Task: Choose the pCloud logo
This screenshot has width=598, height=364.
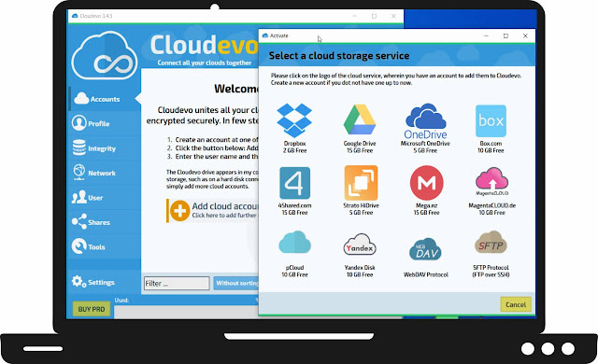Action: [x=294, y=242]
